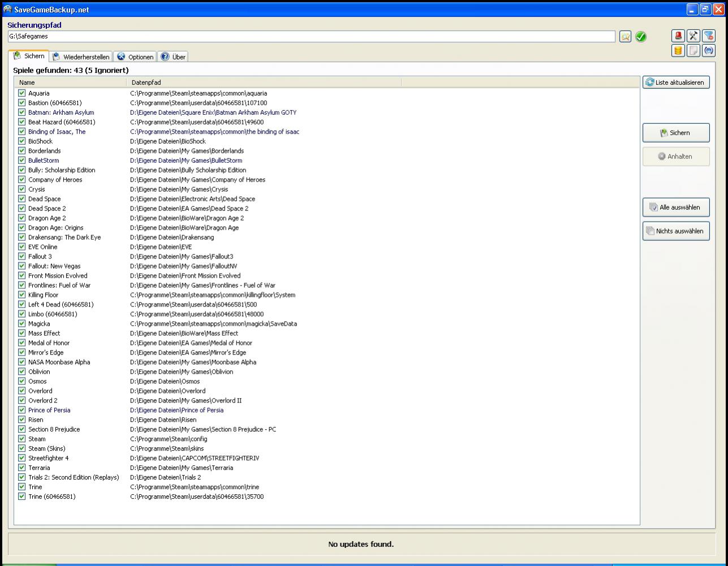Select the Left 4 Dead (60466581) entry

coord(61,305)
